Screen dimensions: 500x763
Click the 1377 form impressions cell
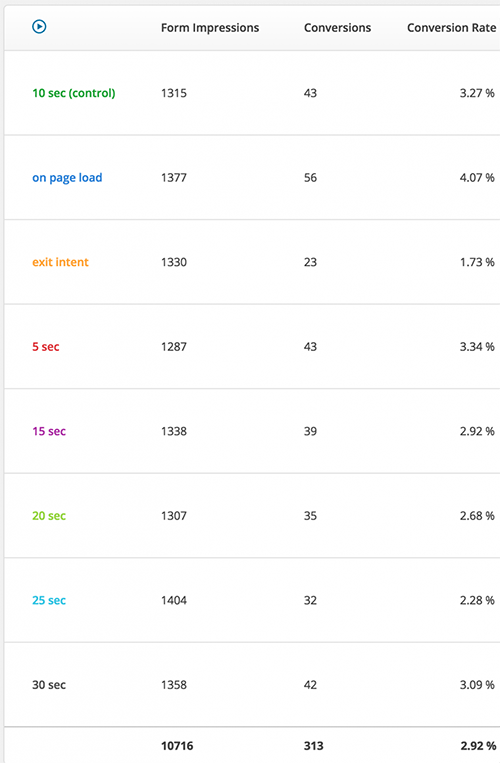(174, 178)
